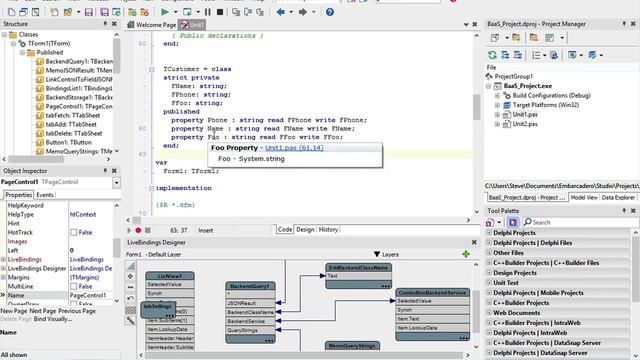Open the Object Inspector component dropdown
640x360 pixels.
116,182
